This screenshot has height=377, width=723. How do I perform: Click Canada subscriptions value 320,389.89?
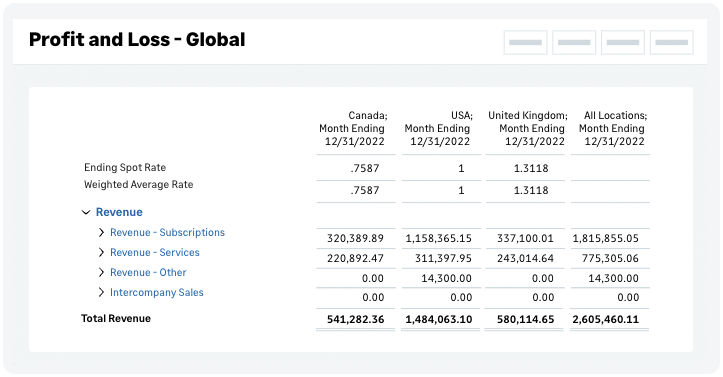(x=356, y=238)
